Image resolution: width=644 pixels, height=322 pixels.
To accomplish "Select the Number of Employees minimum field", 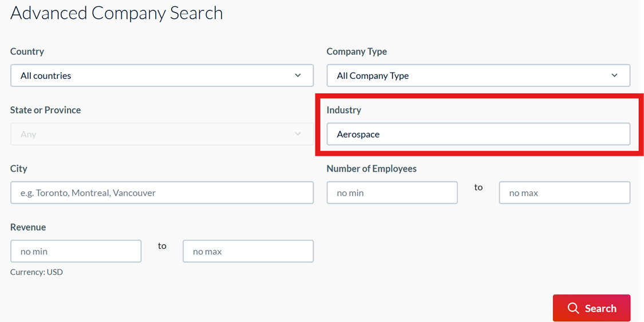I will pyautogui.click(x=392, y=193).
